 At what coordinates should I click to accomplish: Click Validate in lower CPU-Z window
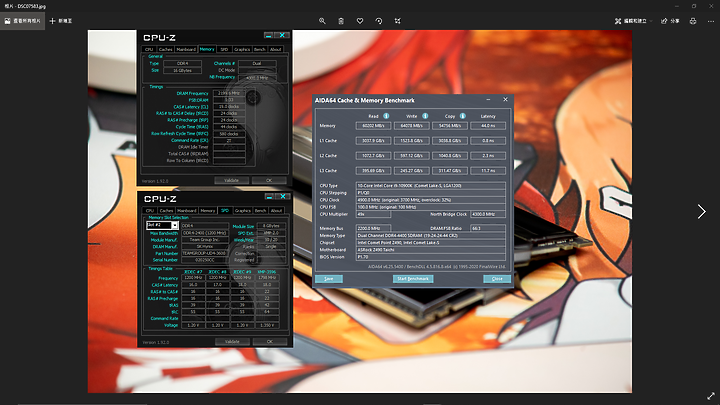click(232, 342)
